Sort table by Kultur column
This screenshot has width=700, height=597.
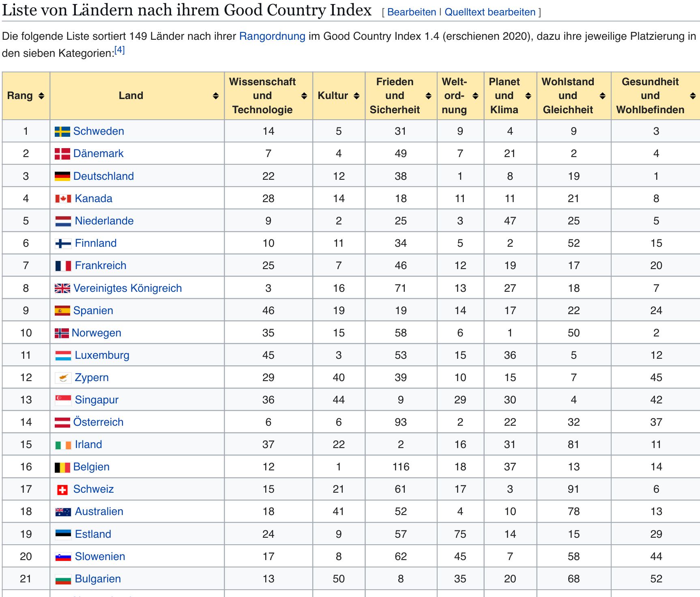tap(356, 96)
